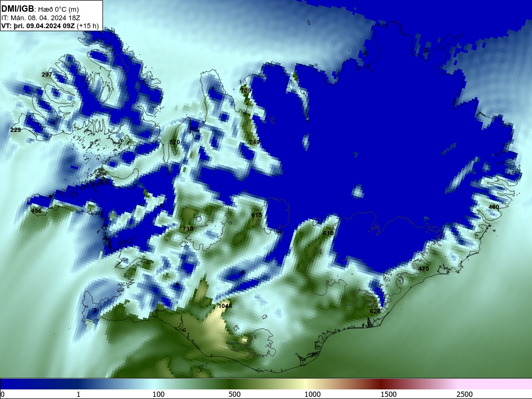Pick the '749' height label on map
Screen dimensions: 532x399
254,142
